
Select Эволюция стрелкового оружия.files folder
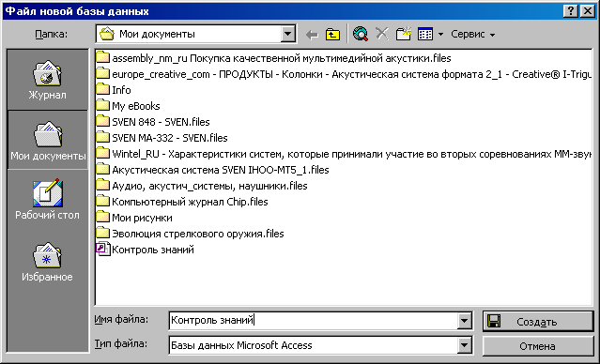(191, 234)
